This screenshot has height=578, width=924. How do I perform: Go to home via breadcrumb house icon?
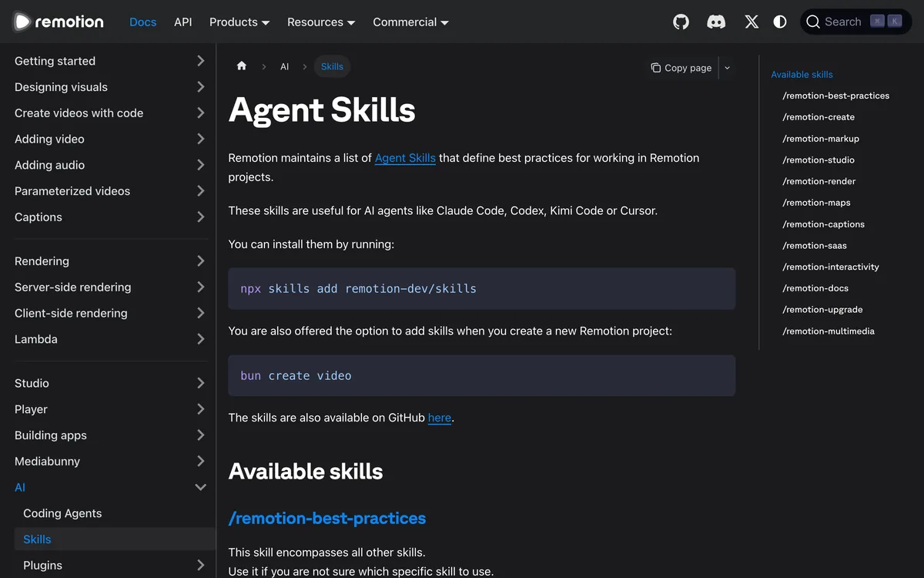[242, 66]
